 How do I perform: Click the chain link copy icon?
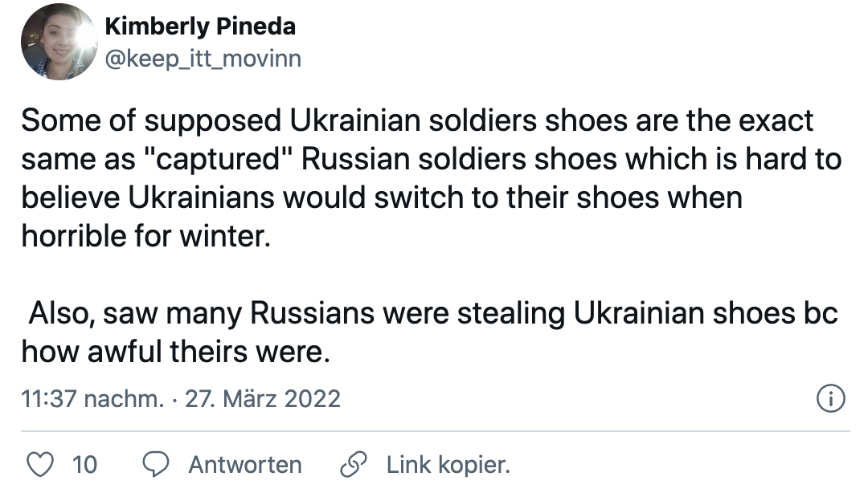tap(352, 464)
